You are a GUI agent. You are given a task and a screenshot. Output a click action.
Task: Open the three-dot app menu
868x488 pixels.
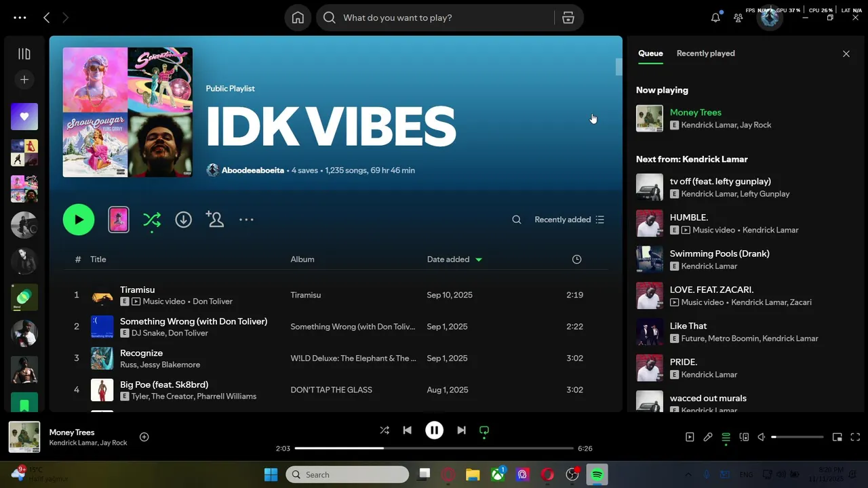(x=20, y=18)
